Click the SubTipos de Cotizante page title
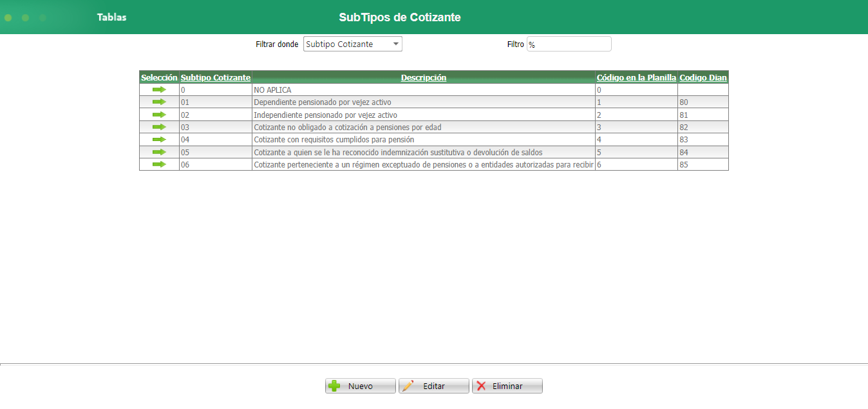 click(x=400, y=17)
